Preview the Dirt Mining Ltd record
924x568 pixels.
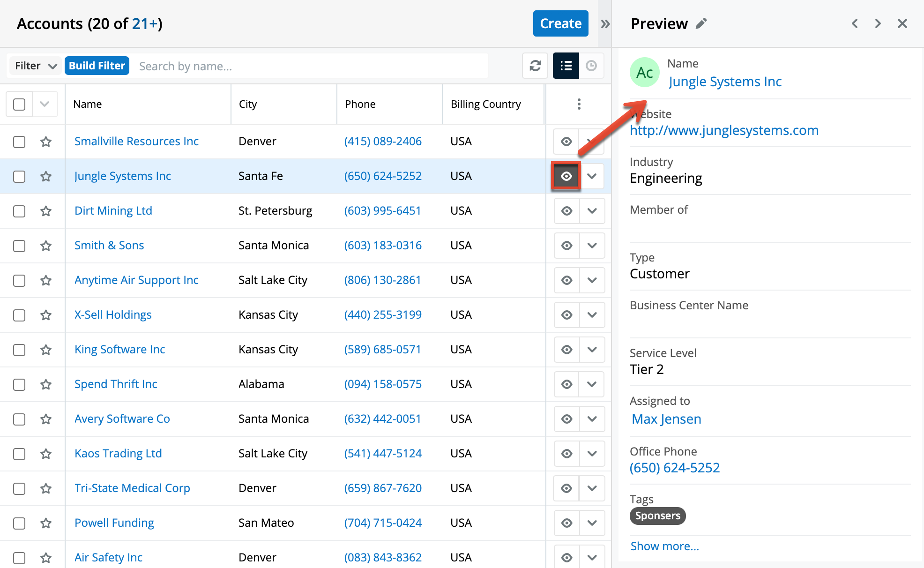point(566,211)
